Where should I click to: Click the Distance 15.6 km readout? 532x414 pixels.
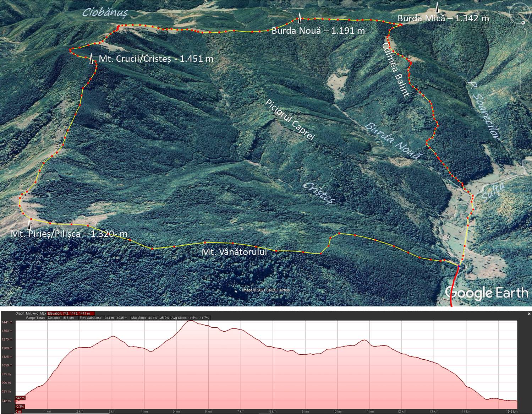click(x=61, y=318)
